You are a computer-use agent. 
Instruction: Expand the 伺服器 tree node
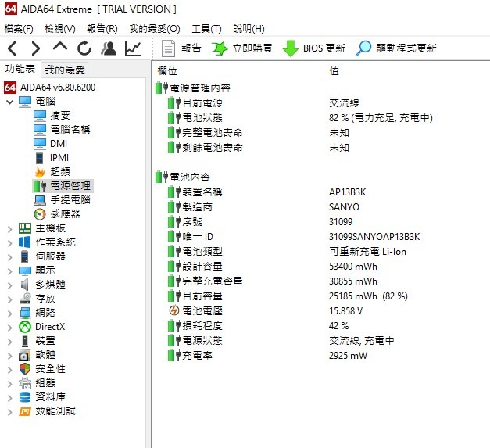tap(9, 257)
